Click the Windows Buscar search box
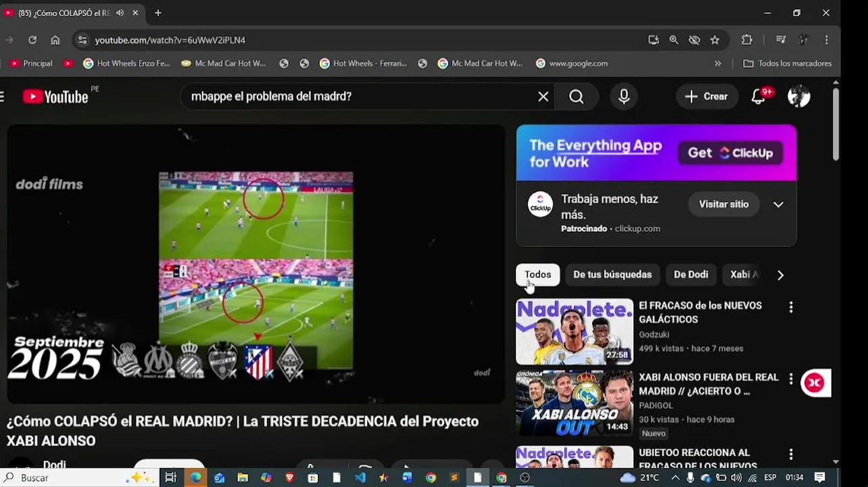Viewport: 868px width, 487px height. click(x=78, y=478)
